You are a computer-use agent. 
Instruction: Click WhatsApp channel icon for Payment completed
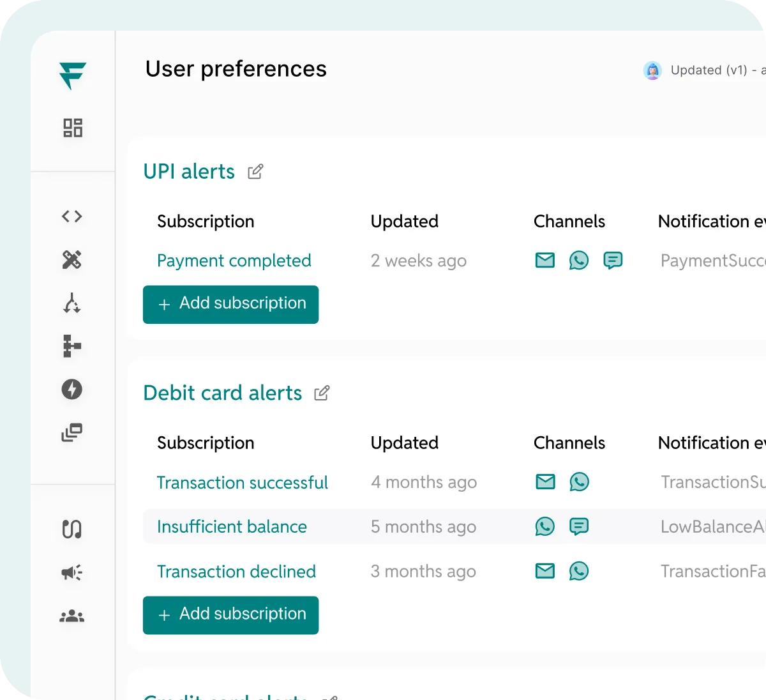pyautogui.click(x=579, y=260)
